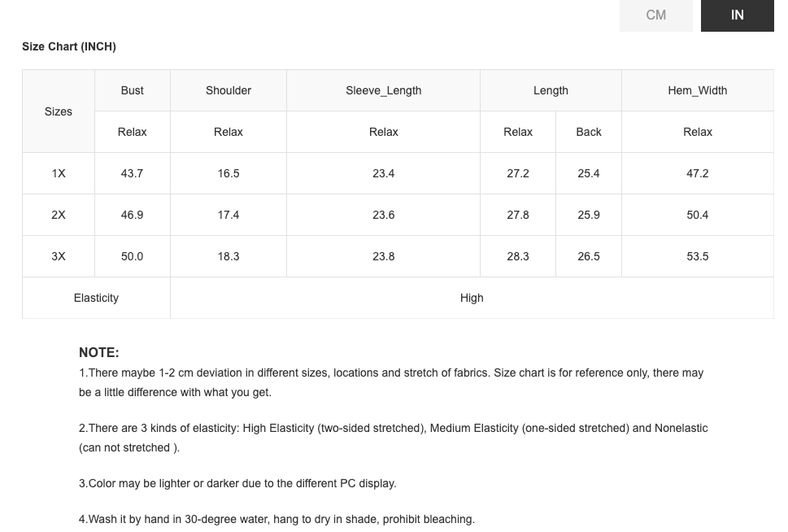Switch size chart units to CM
The width and height of the screenshot is (788, 532).
pyautogui.click(x=655, y=15)
